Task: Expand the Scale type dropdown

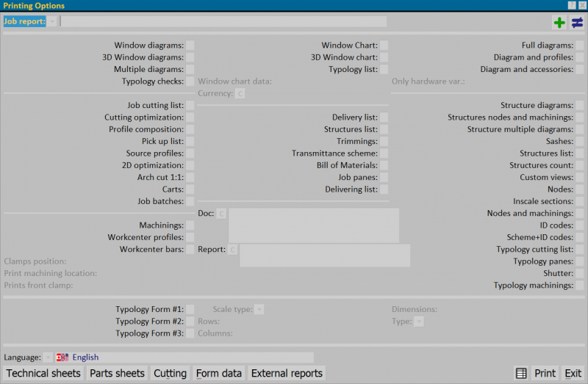Action: pos(259,309)
